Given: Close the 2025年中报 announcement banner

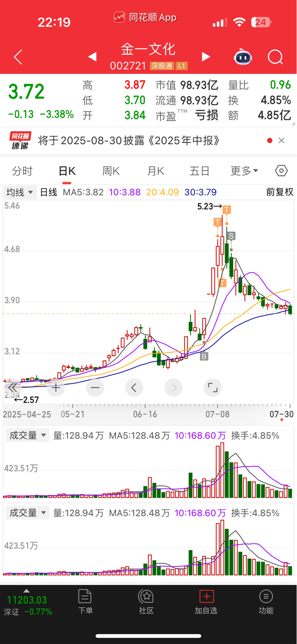Looking at the screenshot, I should tap(282, 140).
